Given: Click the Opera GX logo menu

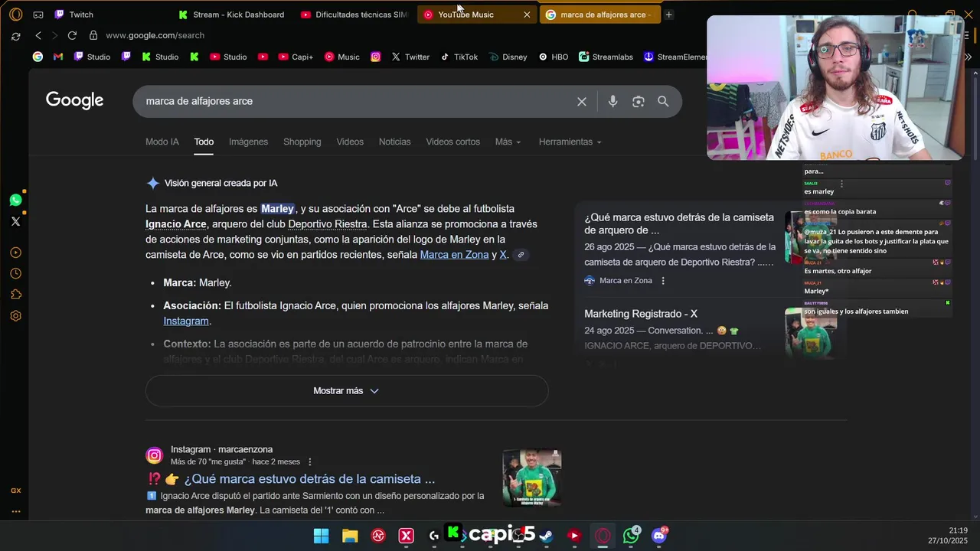Looking at the screenshot, I should tap(15, 15).
